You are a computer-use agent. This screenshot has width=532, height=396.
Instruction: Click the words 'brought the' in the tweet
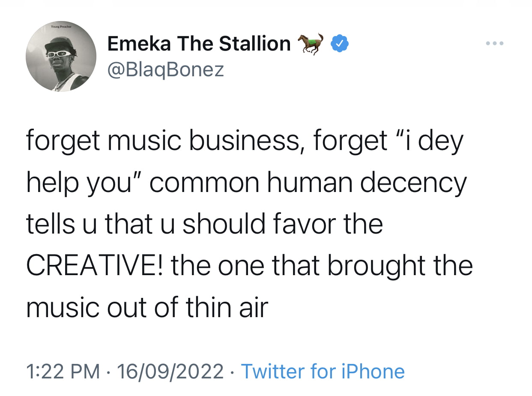[400, 266]
